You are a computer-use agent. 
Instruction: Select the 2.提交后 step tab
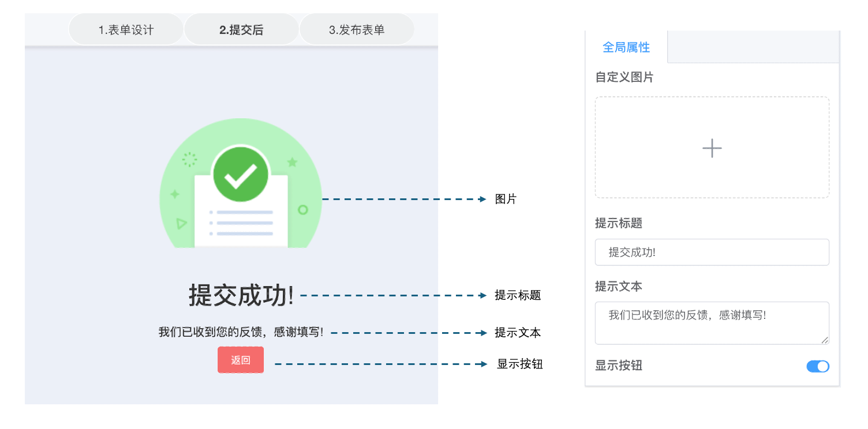pyautogui.click(x=241, y=30)
